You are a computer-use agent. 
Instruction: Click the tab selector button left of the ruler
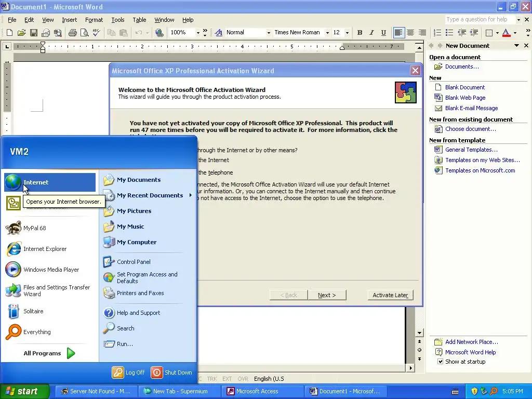tap(7, 46)
